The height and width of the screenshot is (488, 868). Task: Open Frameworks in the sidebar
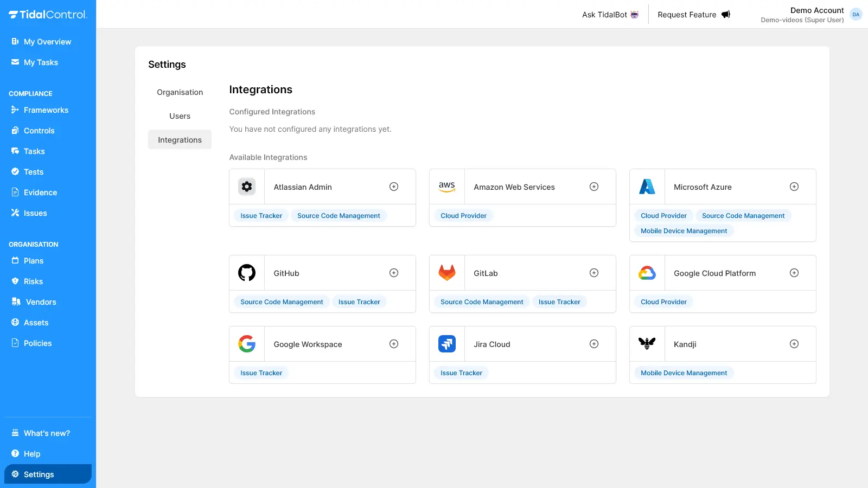pyautogui.click(x=46, y=110)
